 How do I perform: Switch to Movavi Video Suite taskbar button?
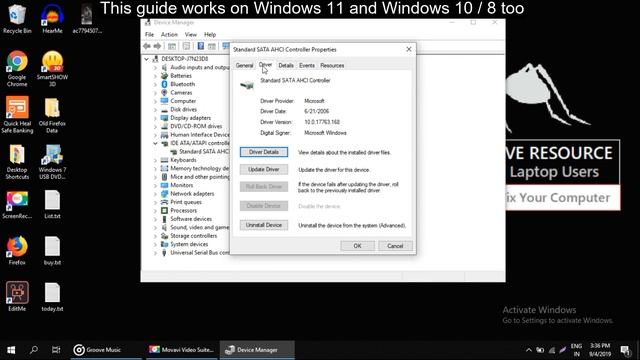(182, 350)
